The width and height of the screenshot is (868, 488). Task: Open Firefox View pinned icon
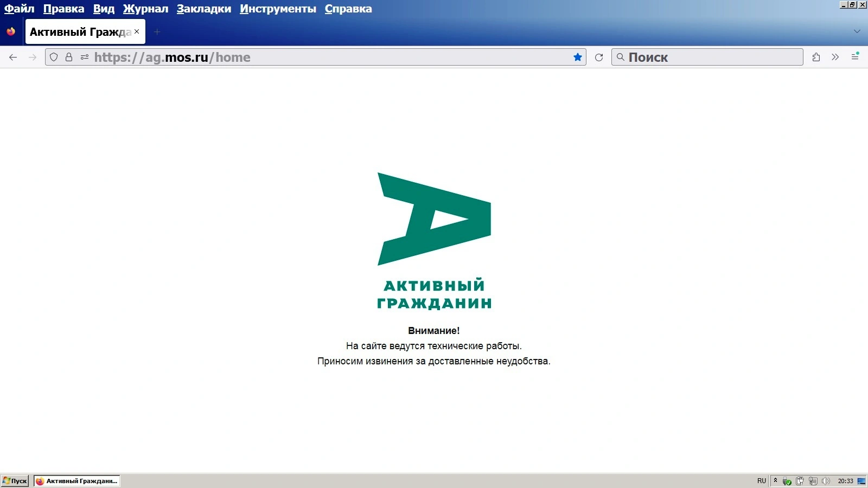(x=11, y=31)
